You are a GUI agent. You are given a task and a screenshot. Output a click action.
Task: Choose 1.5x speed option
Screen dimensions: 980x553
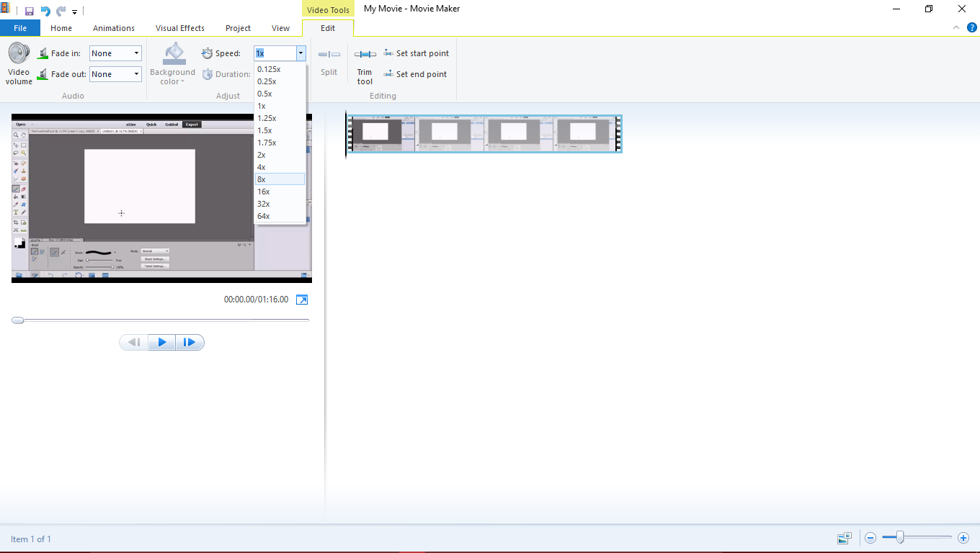tap(280, 130)
